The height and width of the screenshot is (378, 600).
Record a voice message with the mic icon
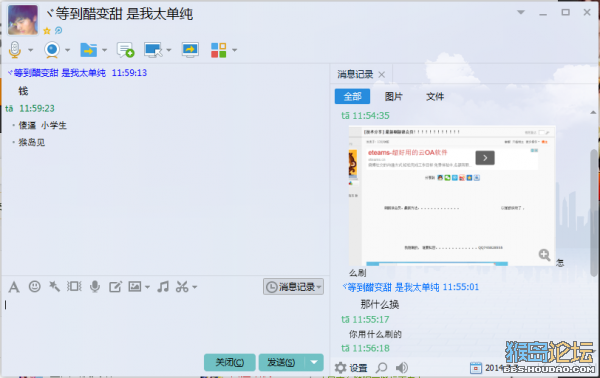(x=95, y=286)
